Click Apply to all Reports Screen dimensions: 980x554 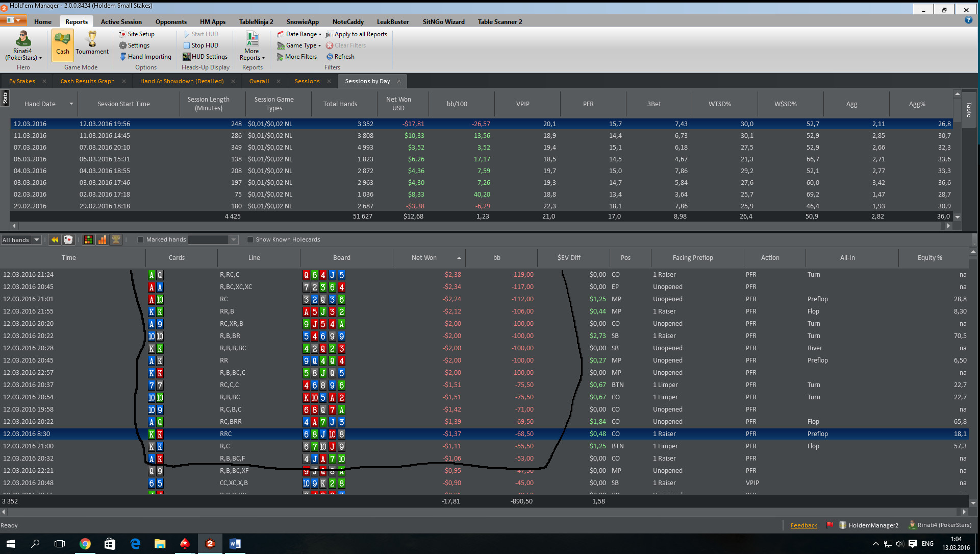(357, 34)
